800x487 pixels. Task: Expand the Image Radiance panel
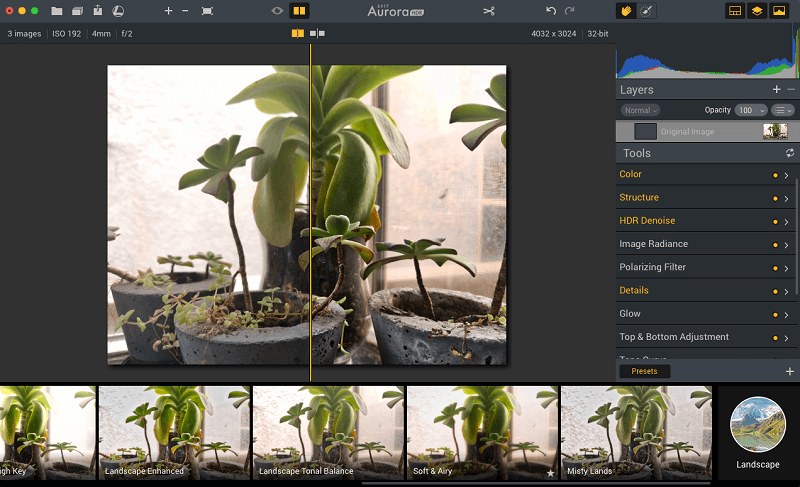pyautogui.click(x=786, y=245)
